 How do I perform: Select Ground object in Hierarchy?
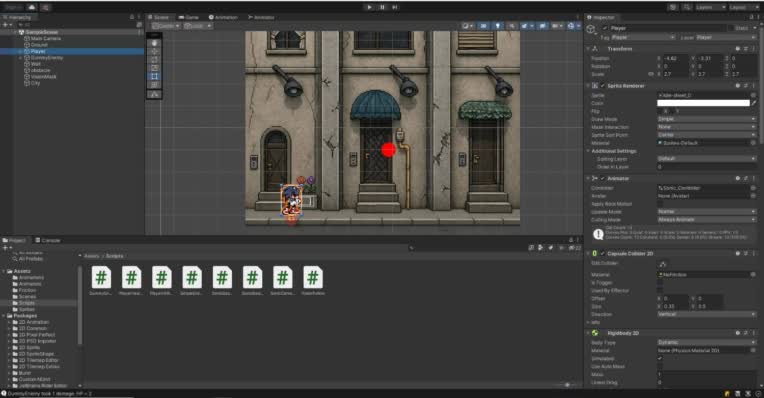point(39,44)
